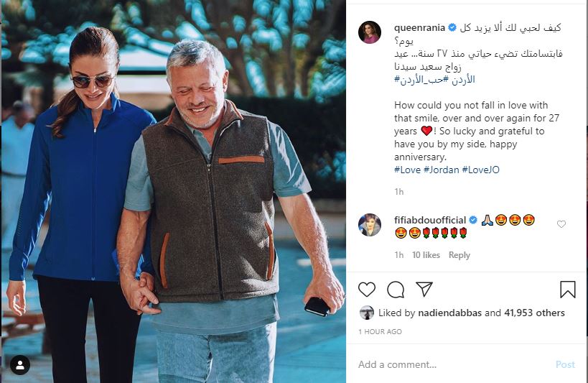Show tagged people icon on photo
The image size is (588, 383).
[20, 364]
